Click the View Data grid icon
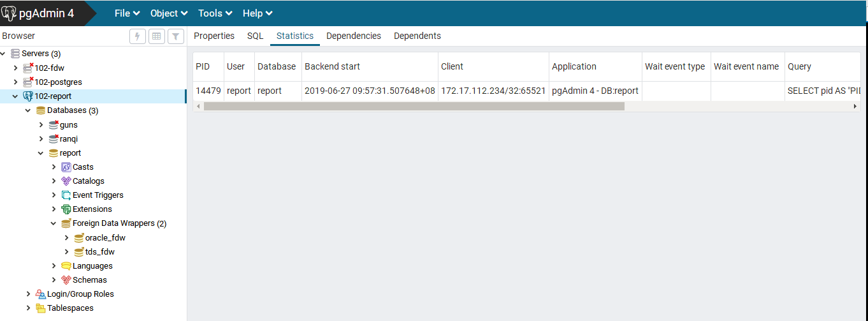This screenshot has height=321, width=868. click(156, 36)
